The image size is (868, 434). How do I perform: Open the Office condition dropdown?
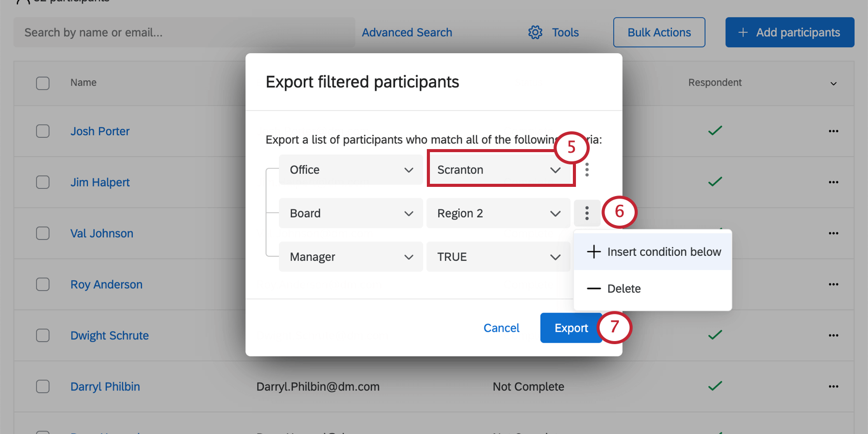(350, 170)
